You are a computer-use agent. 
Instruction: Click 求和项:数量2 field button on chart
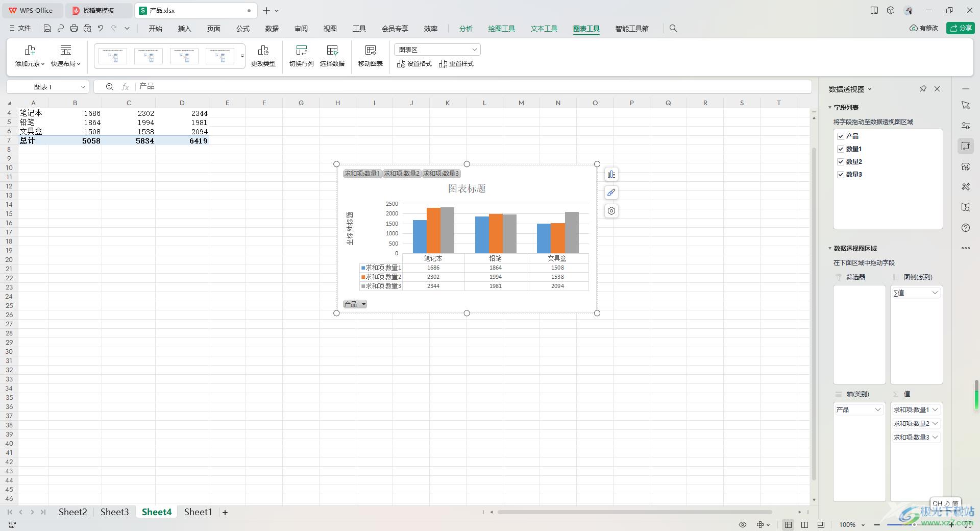click(x=402, y=174)
